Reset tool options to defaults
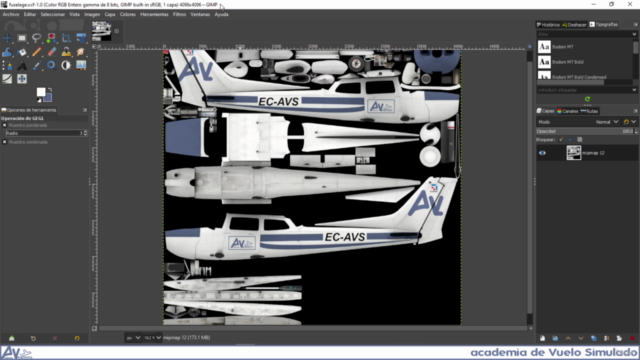Image resolution: width=640 pixels, height=360 pixels. click(77, 338)
